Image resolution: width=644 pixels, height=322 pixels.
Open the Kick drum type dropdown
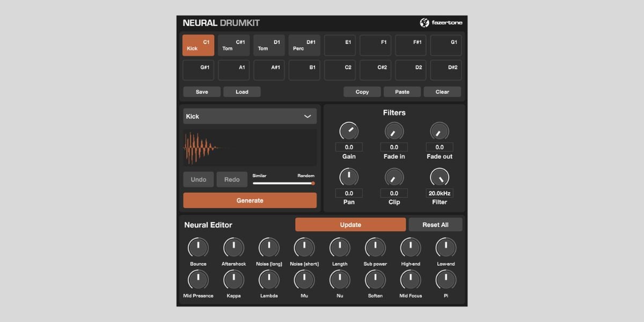250,116
